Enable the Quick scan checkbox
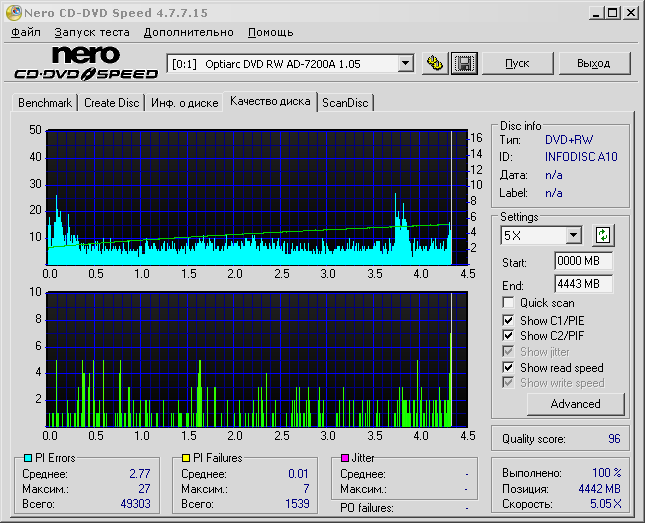Image resolution: width=645 pixels, height=523 pixels. tap(510, 303)
